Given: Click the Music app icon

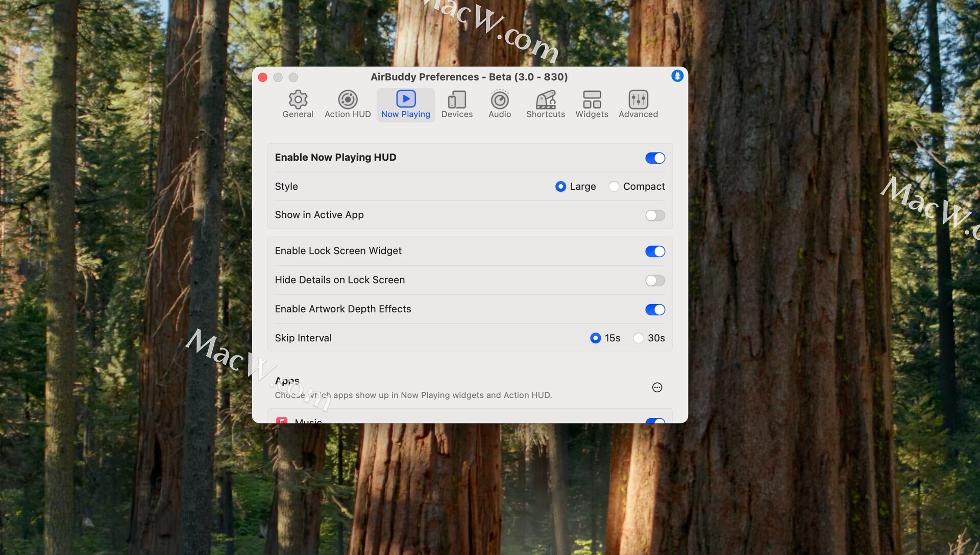Looking at the screenshot, I should coord(281,421).
